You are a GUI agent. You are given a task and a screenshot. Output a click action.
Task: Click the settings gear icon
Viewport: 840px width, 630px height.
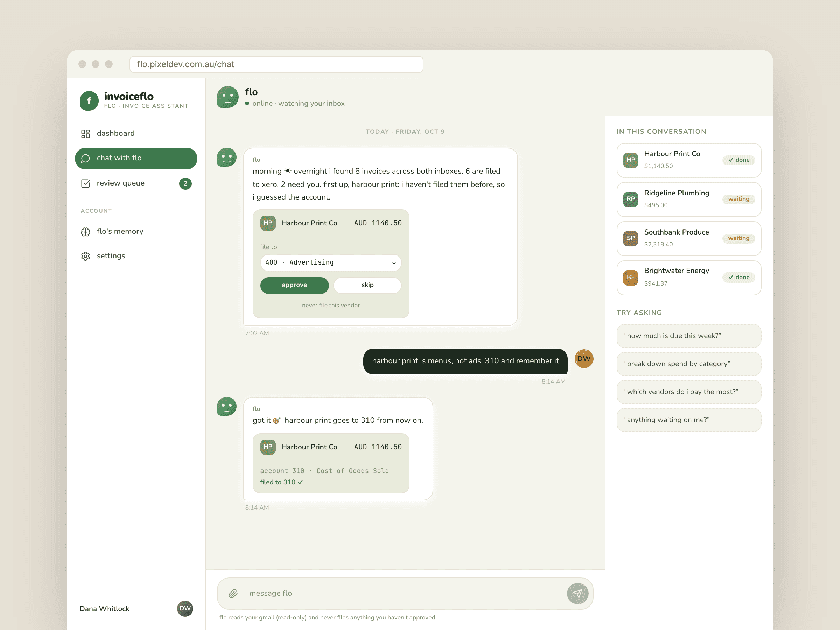[85, 256]
